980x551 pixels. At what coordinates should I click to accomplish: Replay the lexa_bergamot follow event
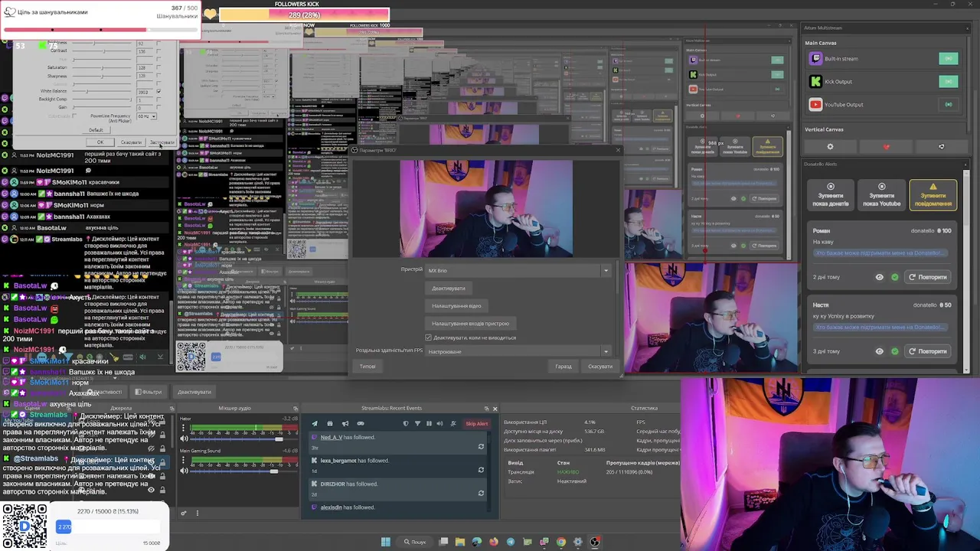tap(481, 470)
